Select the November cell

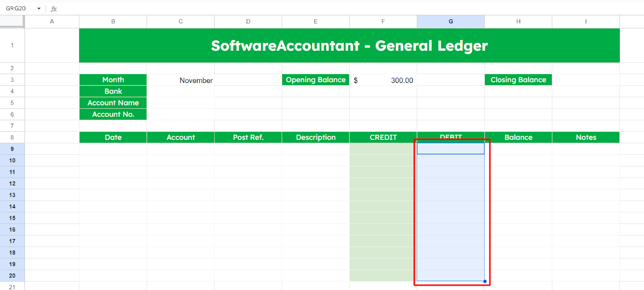(x=181, y=80)
